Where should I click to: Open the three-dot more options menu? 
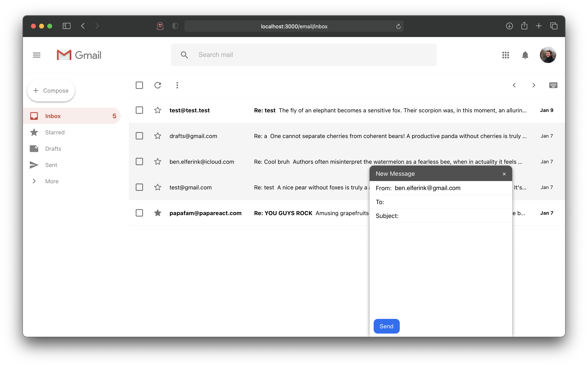coord(177,85)
